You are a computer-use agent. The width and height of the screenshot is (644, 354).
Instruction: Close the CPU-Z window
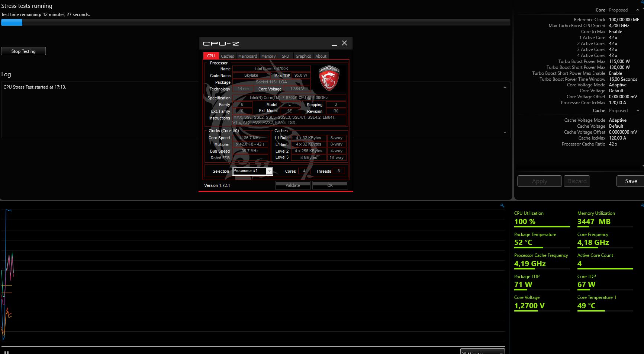345,43
